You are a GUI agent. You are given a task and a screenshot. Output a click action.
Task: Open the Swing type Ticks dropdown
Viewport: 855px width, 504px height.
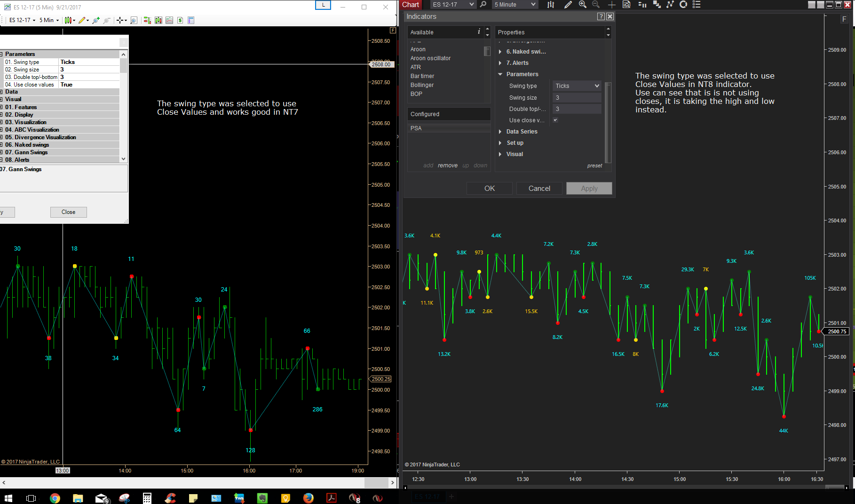coord(577,86)
